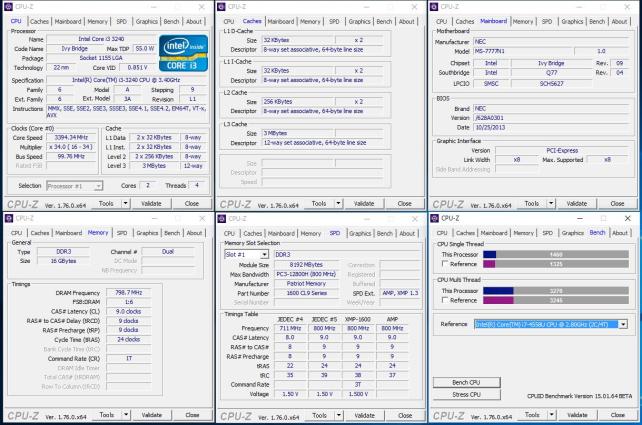The image size is (642, 425).
Task: Click the CPU-Z title icon in the Memory-tab window
Action: click(9, 218)
